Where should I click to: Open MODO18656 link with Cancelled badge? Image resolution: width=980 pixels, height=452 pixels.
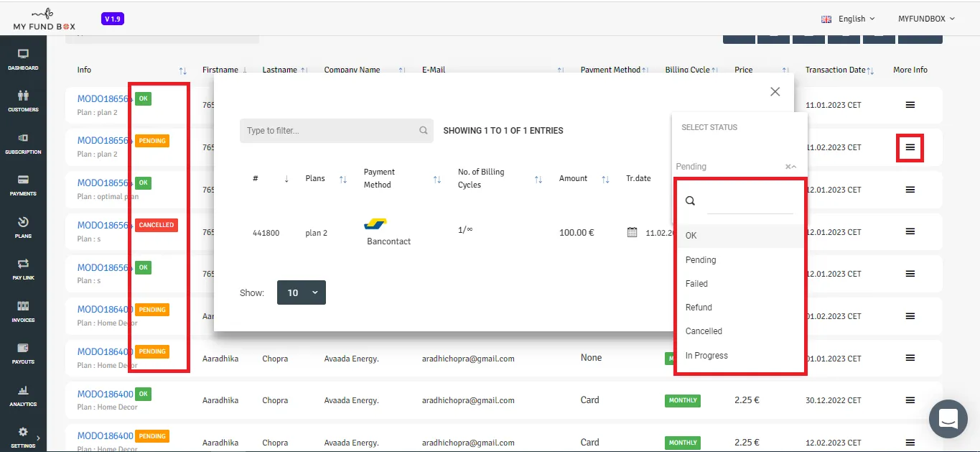[x=103, y=225]
